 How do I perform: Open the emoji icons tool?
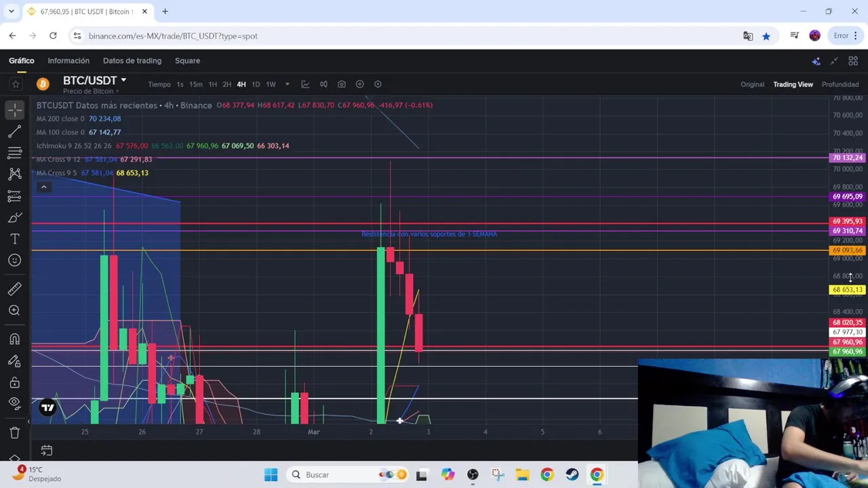[x=15, y=260]
